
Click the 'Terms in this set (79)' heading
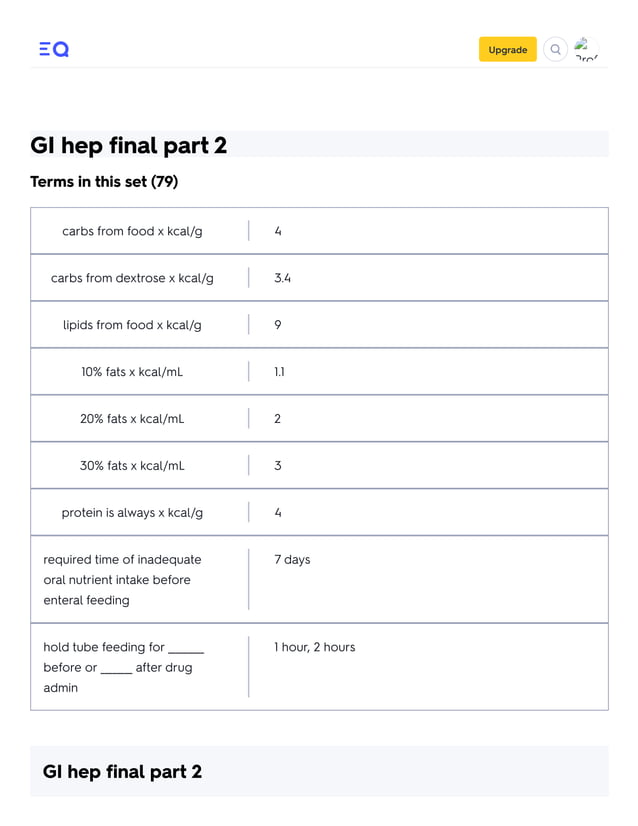104,182
